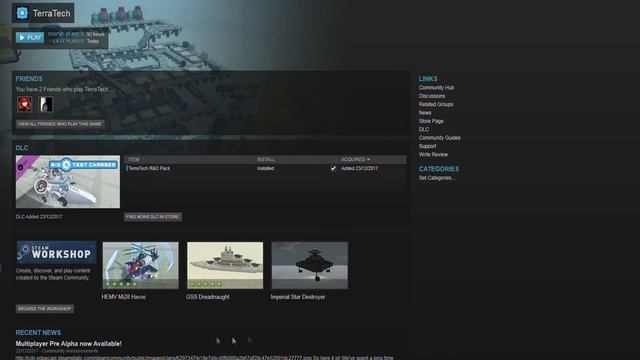
Task: Click the GSS Dreadnaught title
Action: coord(208,297)
